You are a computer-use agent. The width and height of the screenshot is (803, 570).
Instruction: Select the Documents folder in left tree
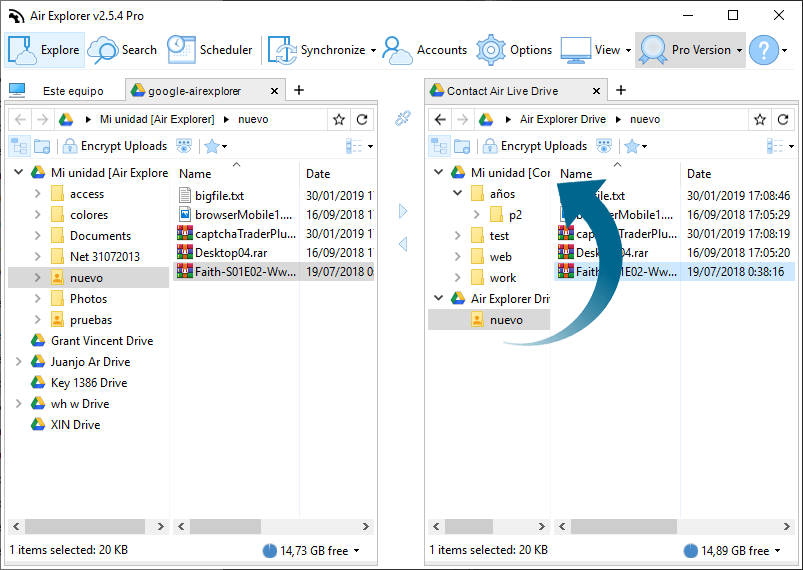(x=100, y=236)
